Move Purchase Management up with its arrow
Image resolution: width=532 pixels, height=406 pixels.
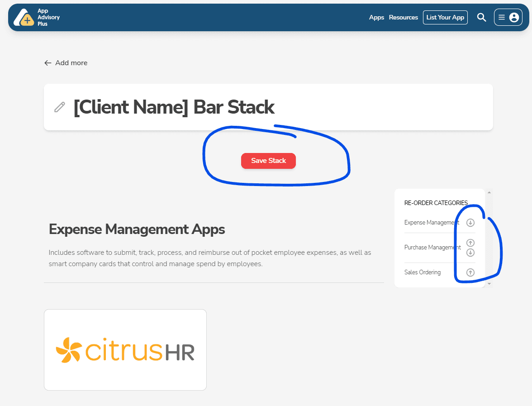coord(470,243)
